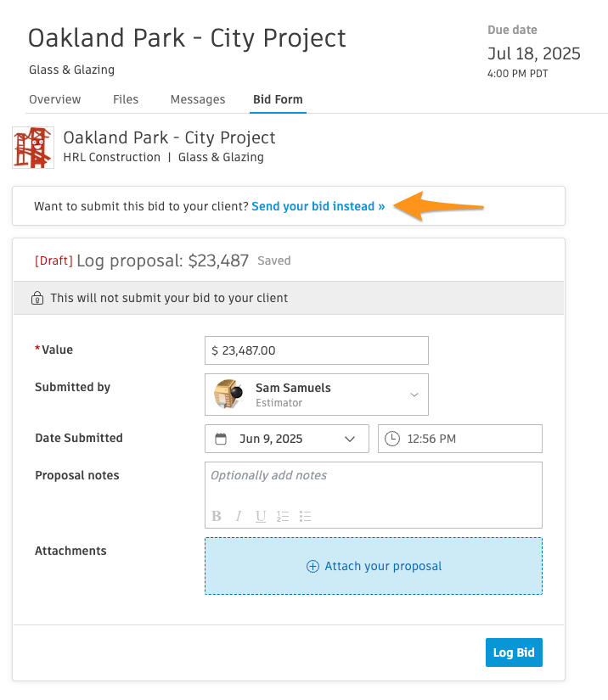Apply italic formatting in proposal notes
Screen dimensions: 608x700
pos(239,516)
